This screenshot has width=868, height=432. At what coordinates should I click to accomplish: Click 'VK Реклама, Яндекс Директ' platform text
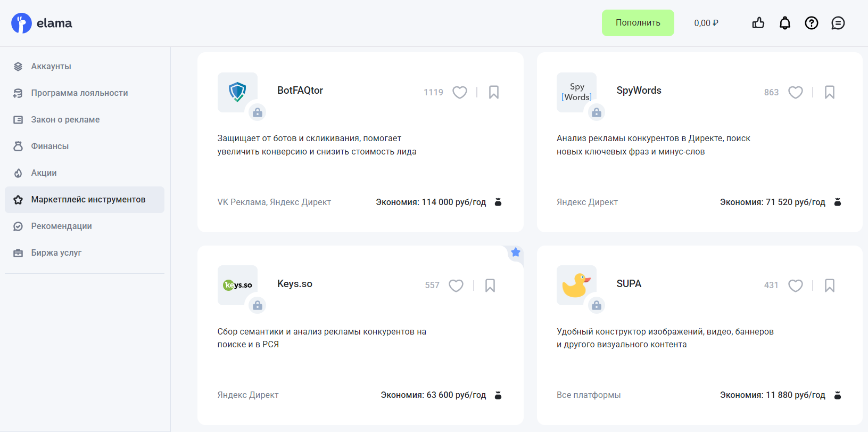274,202
